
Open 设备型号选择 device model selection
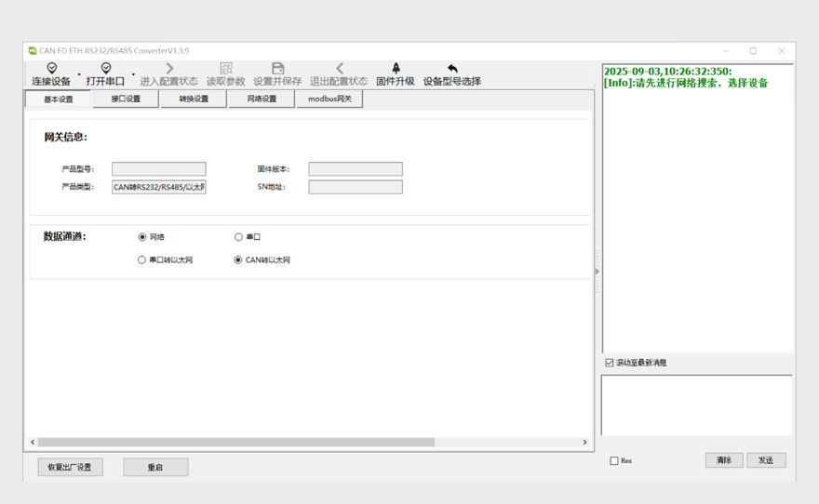pos(452,69)
